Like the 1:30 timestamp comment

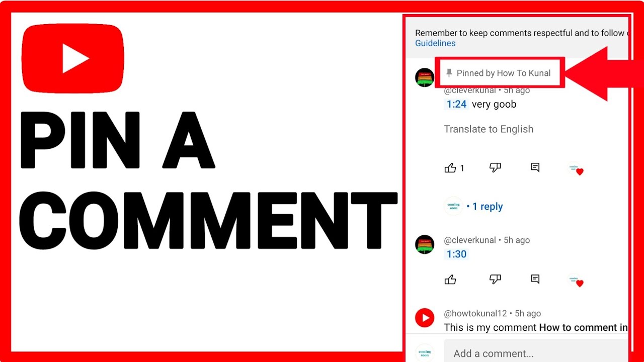[x=450, y=280]
